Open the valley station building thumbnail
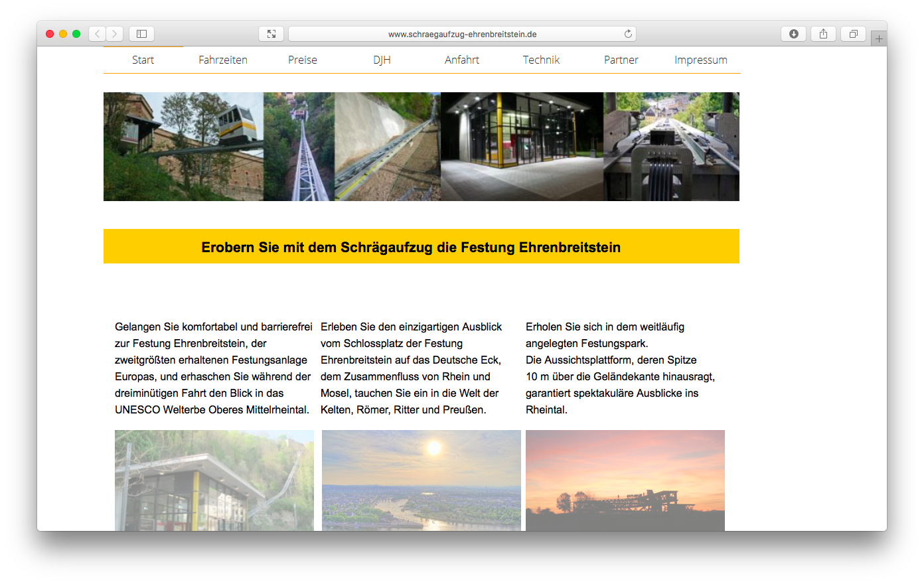 [x=214, y=480]
